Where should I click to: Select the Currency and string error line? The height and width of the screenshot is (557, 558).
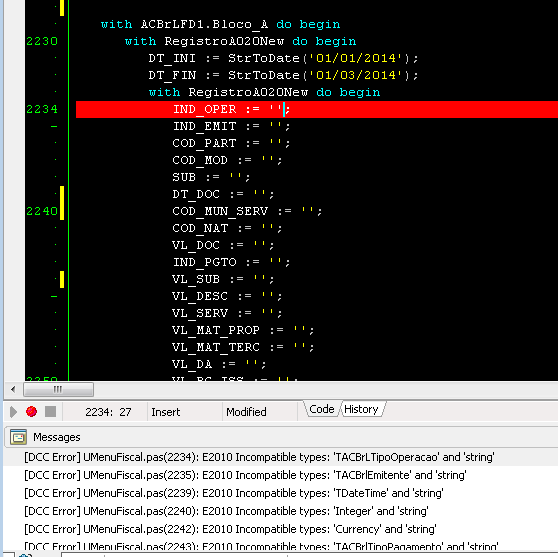(230, 529)
